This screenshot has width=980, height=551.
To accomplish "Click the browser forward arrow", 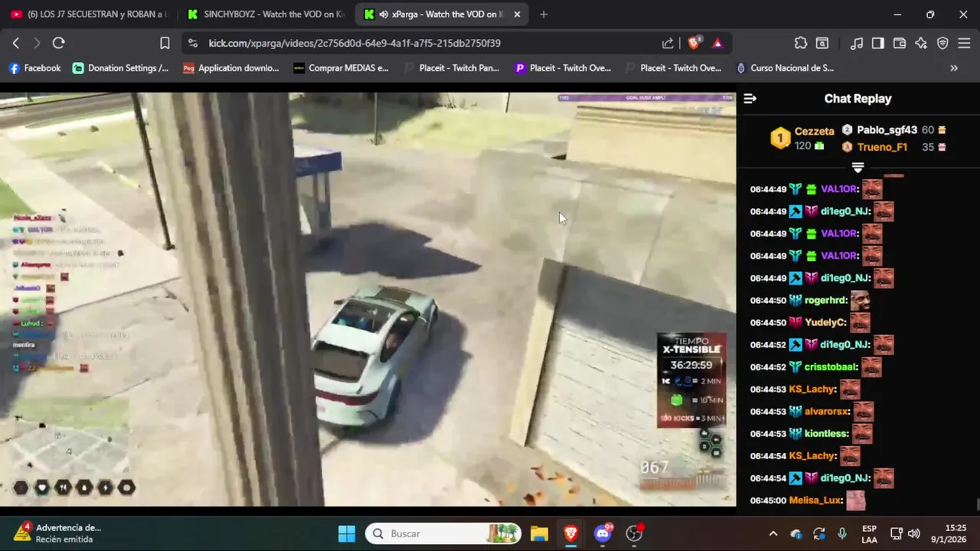I will 37,44.
